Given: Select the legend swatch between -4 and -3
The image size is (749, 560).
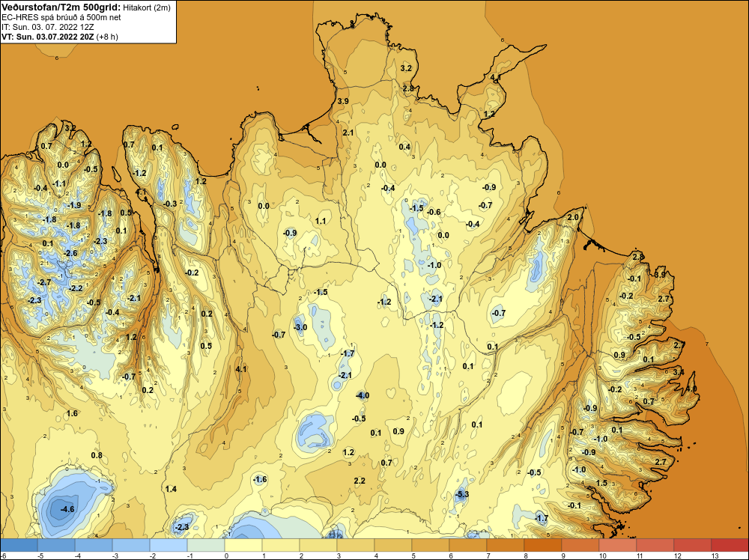Looking at the screenshot, I should (94, 545).
